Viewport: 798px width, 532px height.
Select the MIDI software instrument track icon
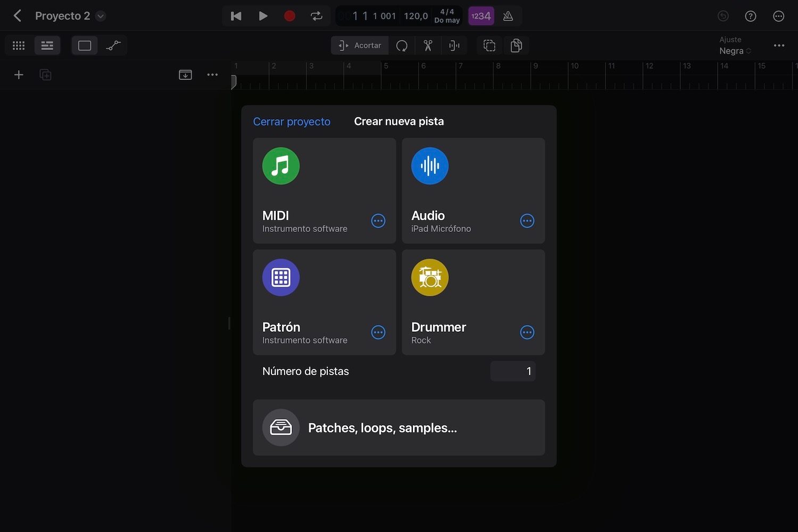tap(280, 166)
